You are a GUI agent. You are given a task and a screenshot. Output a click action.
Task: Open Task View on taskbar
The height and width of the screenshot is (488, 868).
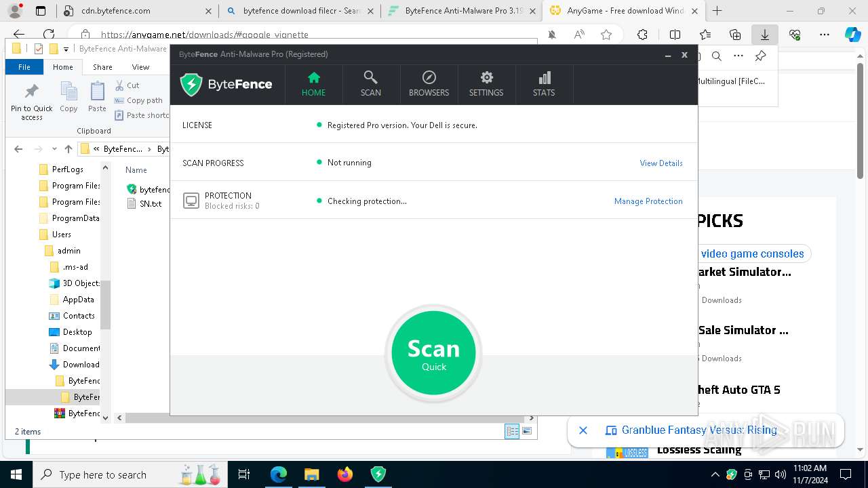[244, 474]
